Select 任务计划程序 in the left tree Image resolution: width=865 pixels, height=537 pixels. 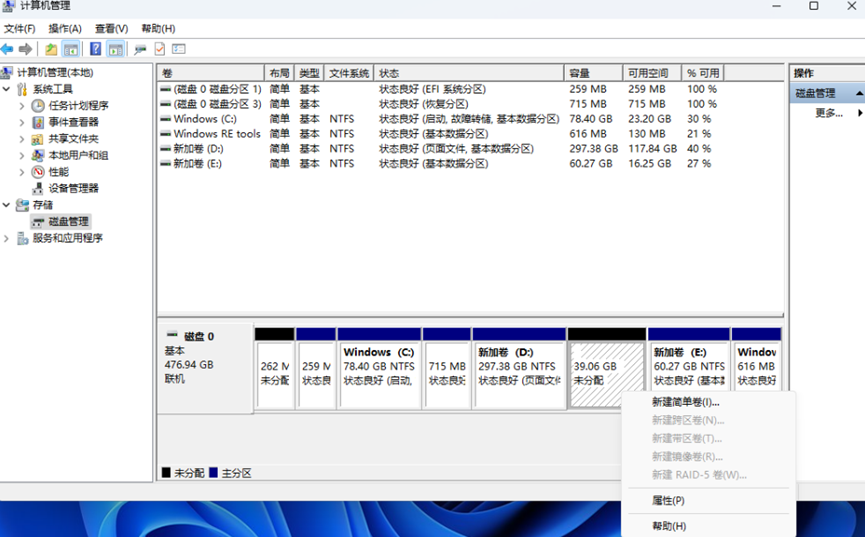point(78,106)
